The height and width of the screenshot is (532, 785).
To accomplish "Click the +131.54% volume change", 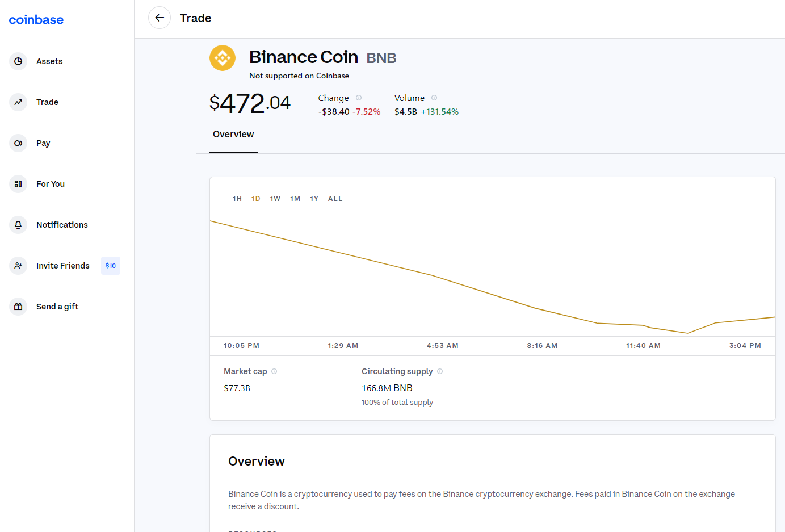I will (440, 112).
